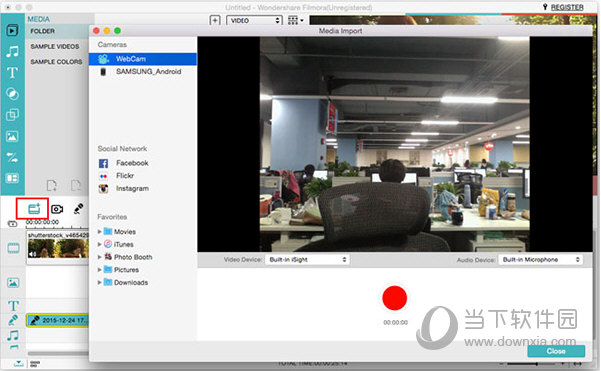Click the highlighted import media icon

point(34,209)
